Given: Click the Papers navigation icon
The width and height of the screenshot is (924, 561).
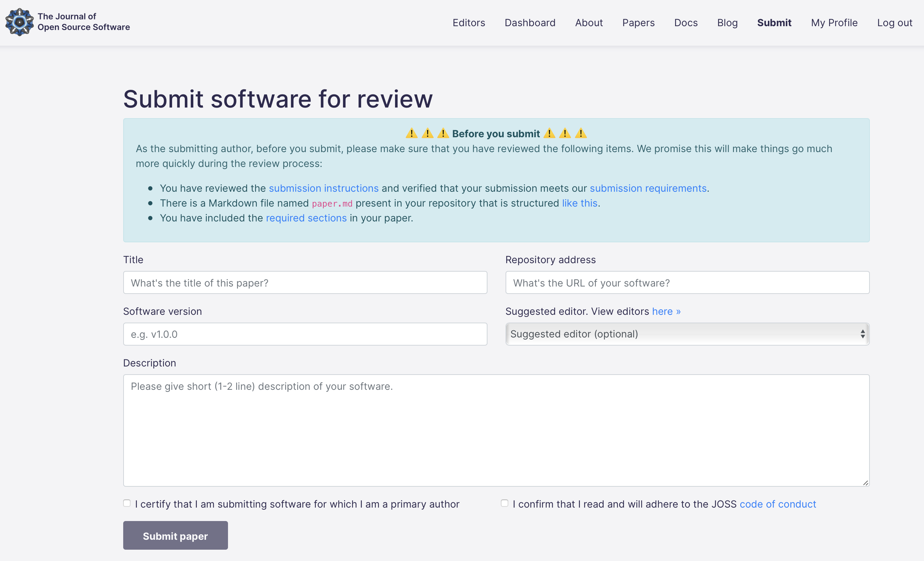Looking at the screenshot, I should (638, 22).
